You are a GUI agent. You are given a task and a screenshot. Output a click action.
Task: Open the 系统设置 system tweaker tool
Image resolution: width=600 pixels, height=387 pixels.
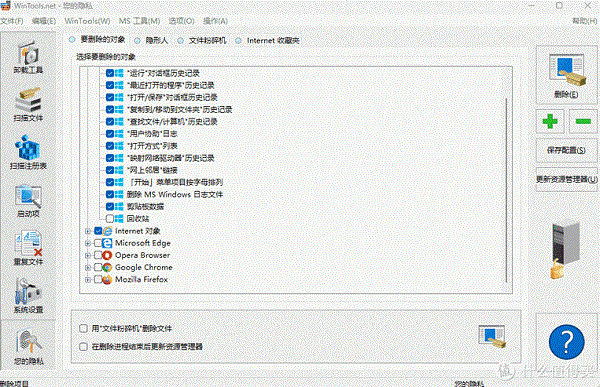(28, 296)
